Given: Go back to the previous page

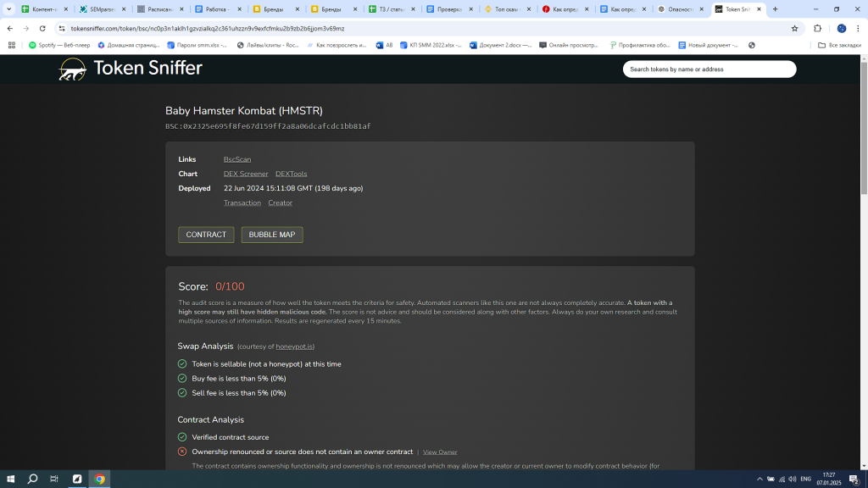Looking at the screenshot, I should point(10,28).
